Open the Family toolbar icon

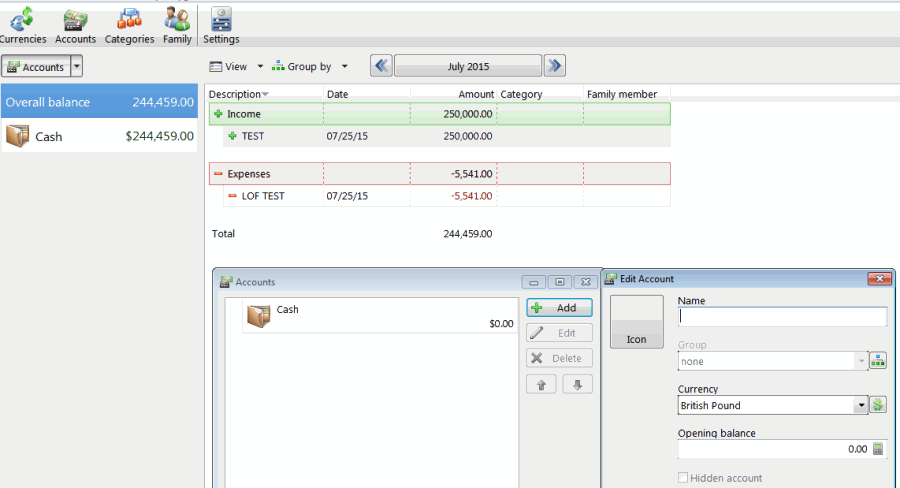point(177,25)
